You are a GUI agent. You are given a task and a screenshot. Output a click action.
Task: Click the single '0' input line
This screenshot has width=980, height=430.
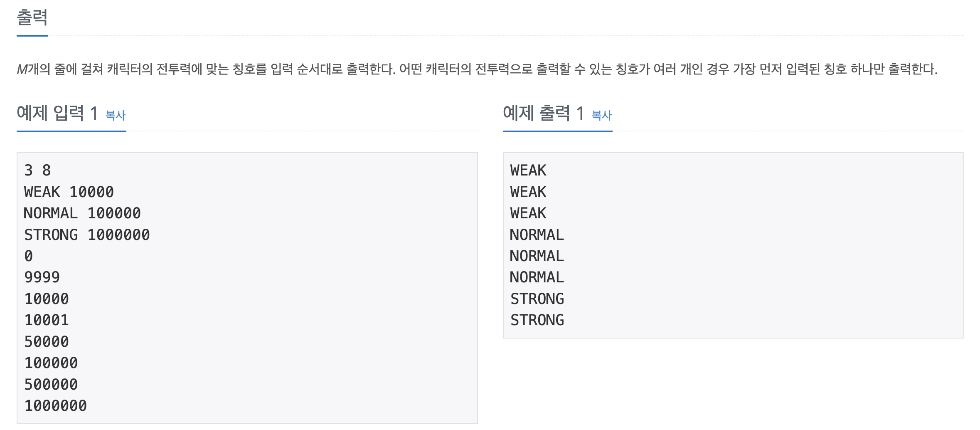(29, 256)
